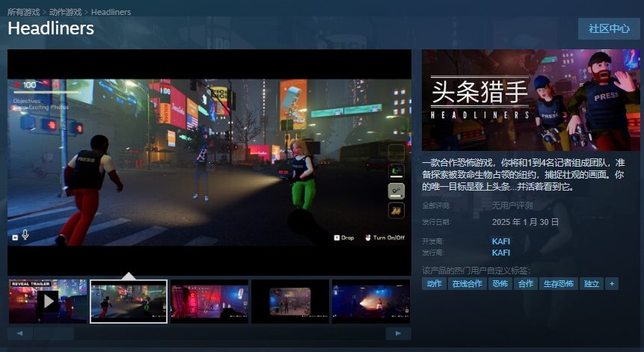Select the 恐怖 tag
The width and height of the screenshot is (644, 352).
499,284
